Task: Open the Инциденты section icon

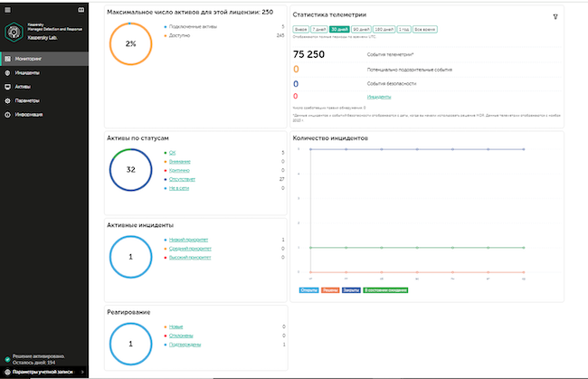Action: click(7, 72)
